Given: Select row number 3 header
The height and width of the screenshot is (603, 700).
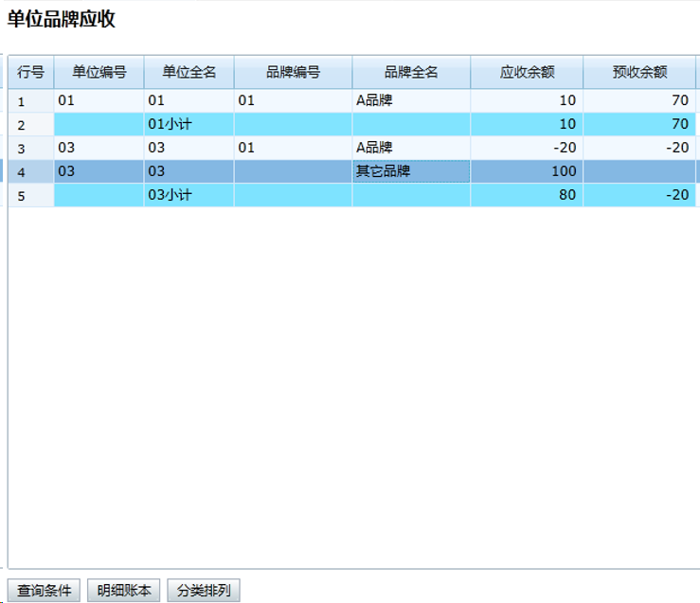Looking at the screenshot, I should point(31,149).
